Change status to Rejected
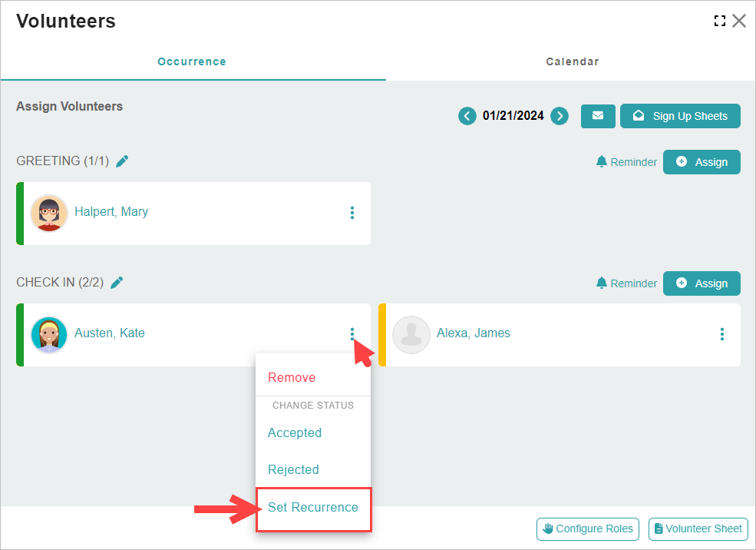 (293, 470)
